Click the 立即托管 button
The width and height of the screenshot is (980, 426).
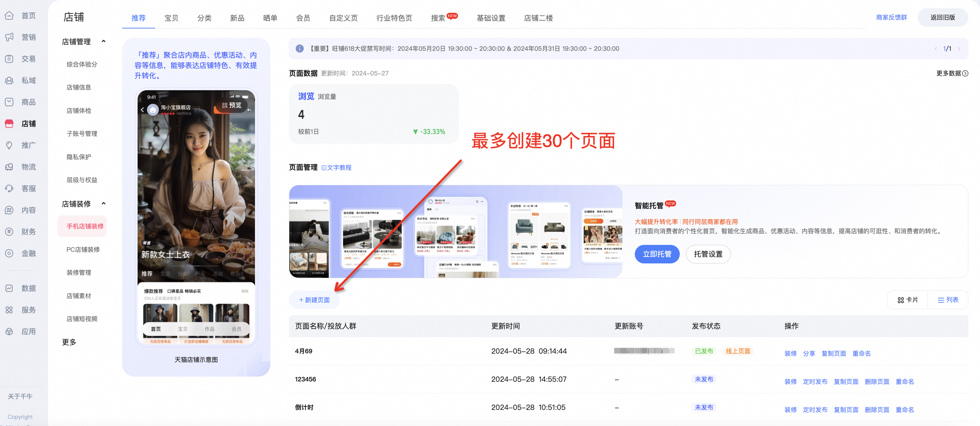[x=657, y=254]
